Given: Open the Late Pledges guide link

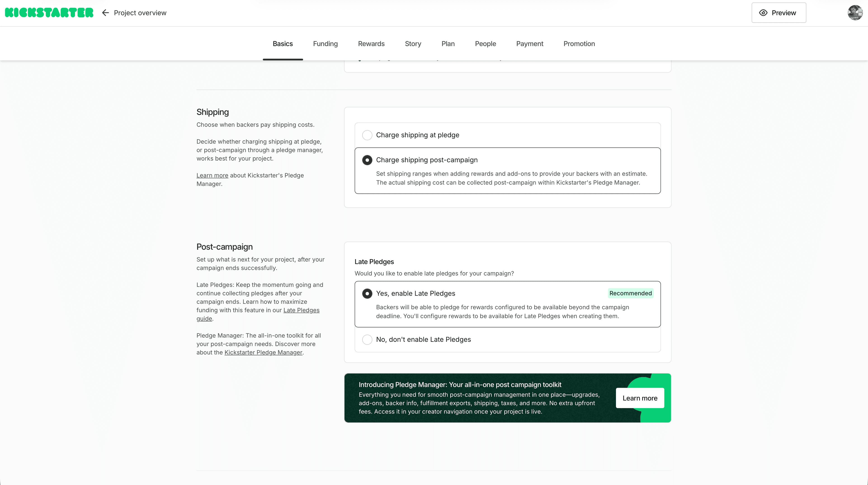Looking at the screenshot, I should (x=301, y=310).
